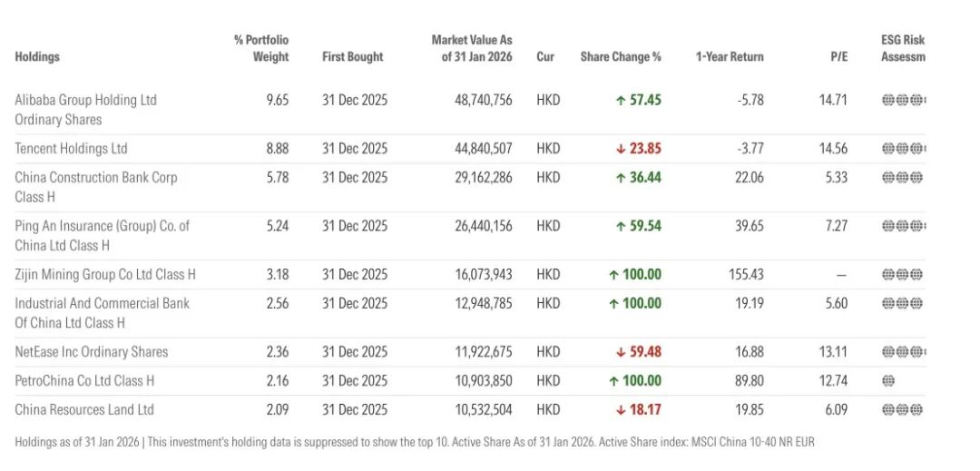Sort by Share Change % header
This screenshot has height=471, width=980.
(x=621, y=56)
